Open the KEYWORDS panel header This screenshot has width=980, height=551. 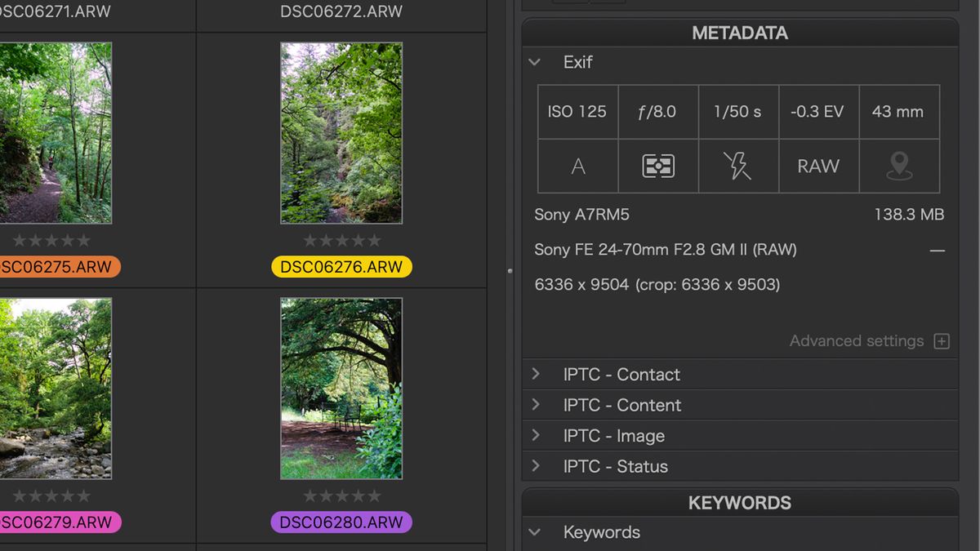[740, 503]
